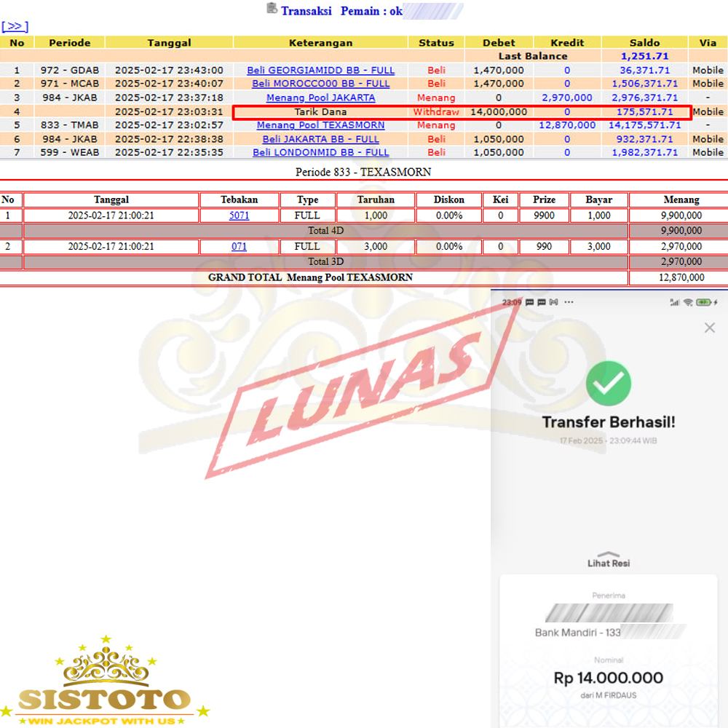Viewport: 728px width, 728px height.
Task: Click the battery icon in phone status bar
Action: point(703,302)
